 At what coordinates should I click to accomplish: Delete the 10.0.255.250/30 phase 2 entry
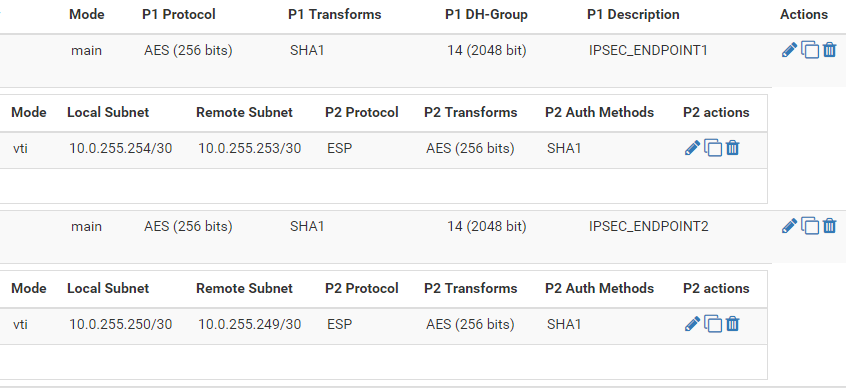pos(733,324)
